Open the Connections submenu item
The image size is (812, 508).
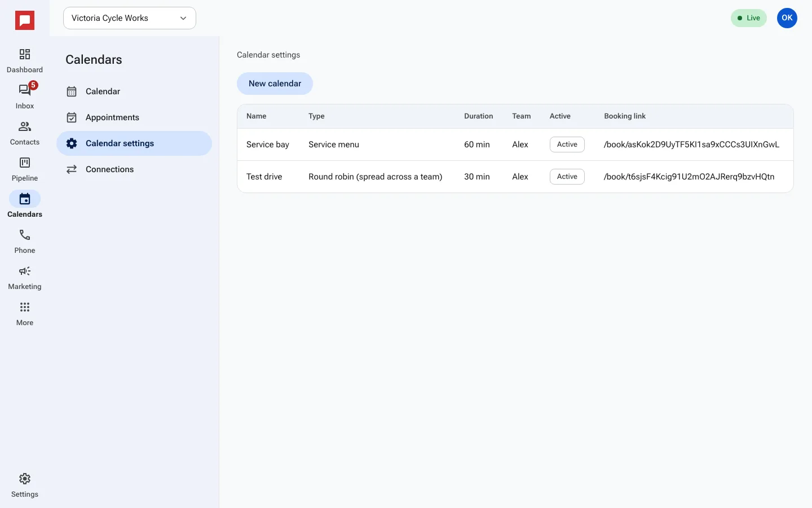134,169
